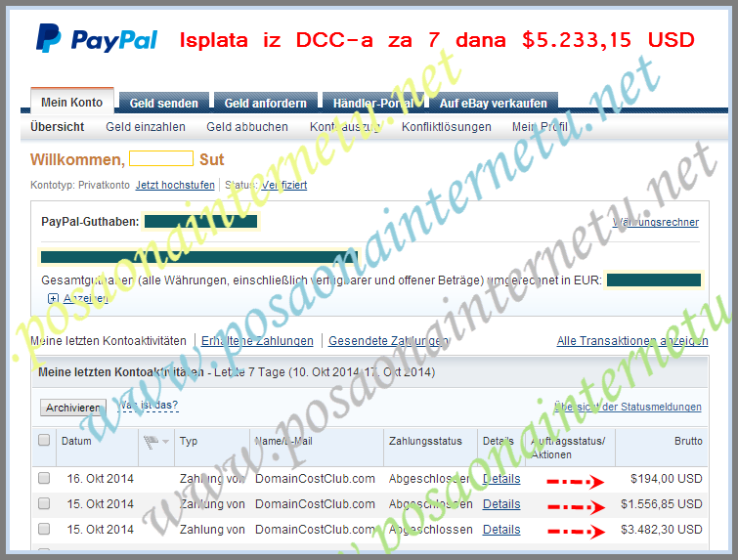Click Meine letzten Kontoaktivitäten tab label
The width and height of the screenshot is (738, 560).
[x=109, y=341]
